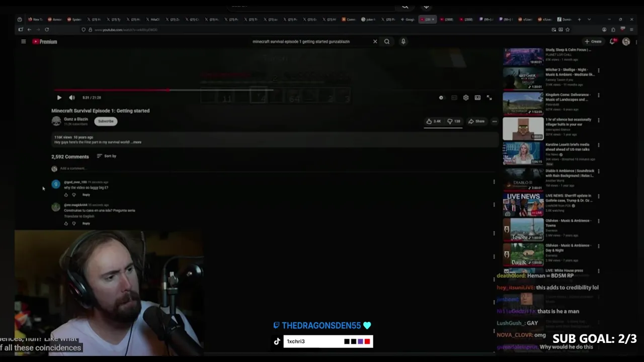The image size is (644, 362).
Task: Mute the video volume
Action: pyautogui.click(x=72, y=98)
